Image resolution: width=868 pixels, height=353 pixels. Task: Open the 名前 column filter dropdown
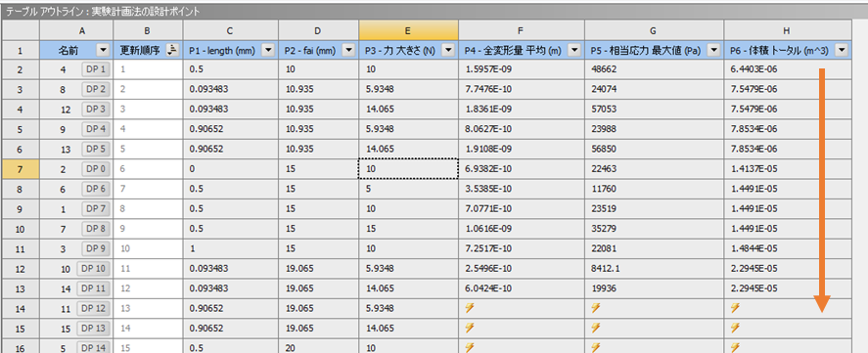tap(103, 50)
